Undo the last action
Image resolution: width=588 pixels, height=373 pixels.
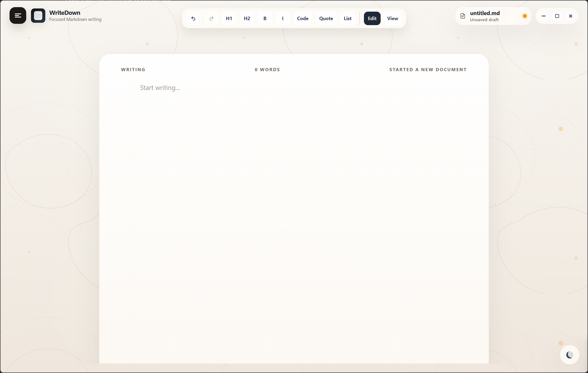193,18
